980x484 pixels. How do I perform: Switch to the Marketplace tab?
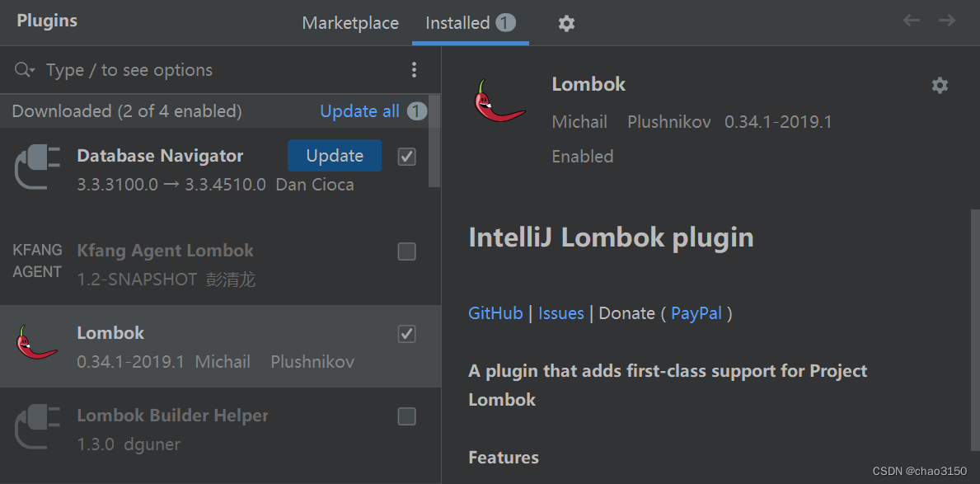point(350,23)
